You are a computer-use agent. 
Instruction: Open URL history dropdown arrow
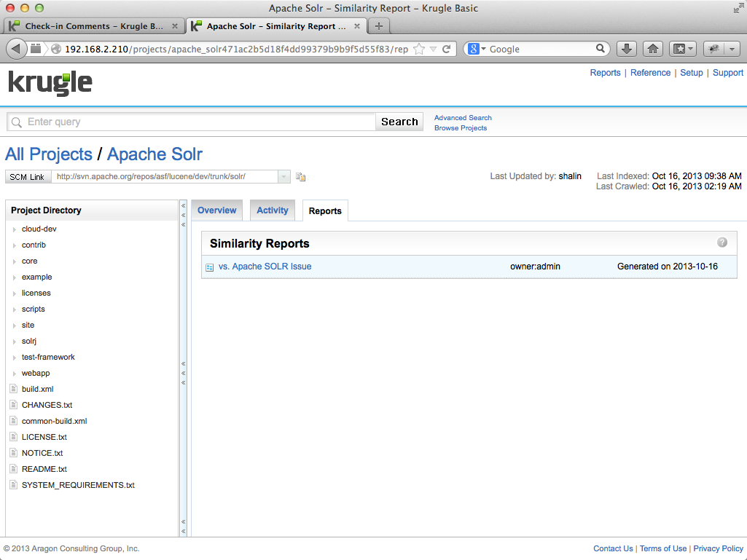tap(433, 49)
